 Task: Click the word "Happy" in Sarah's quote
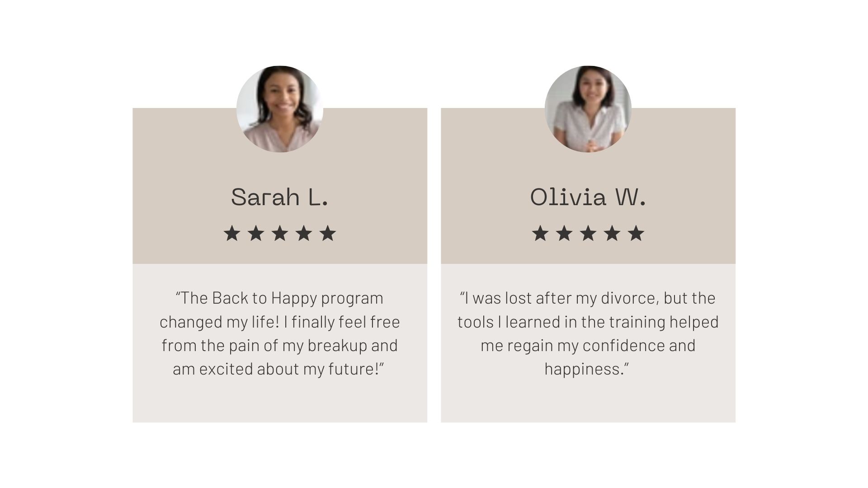pos(294,299)
